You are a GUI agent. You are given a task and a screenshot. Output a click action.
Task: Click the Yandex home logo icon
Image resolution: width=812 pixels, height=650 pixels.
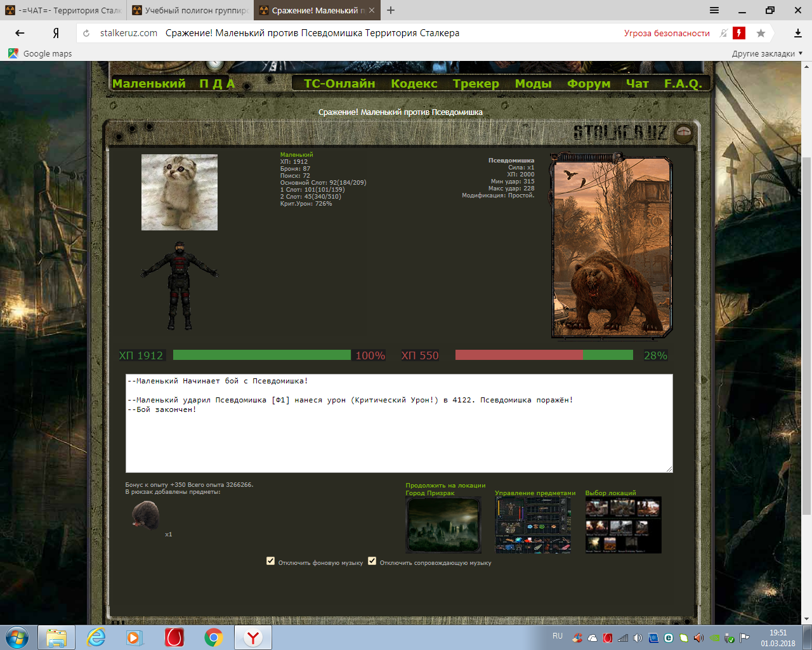tap(56, 33)
